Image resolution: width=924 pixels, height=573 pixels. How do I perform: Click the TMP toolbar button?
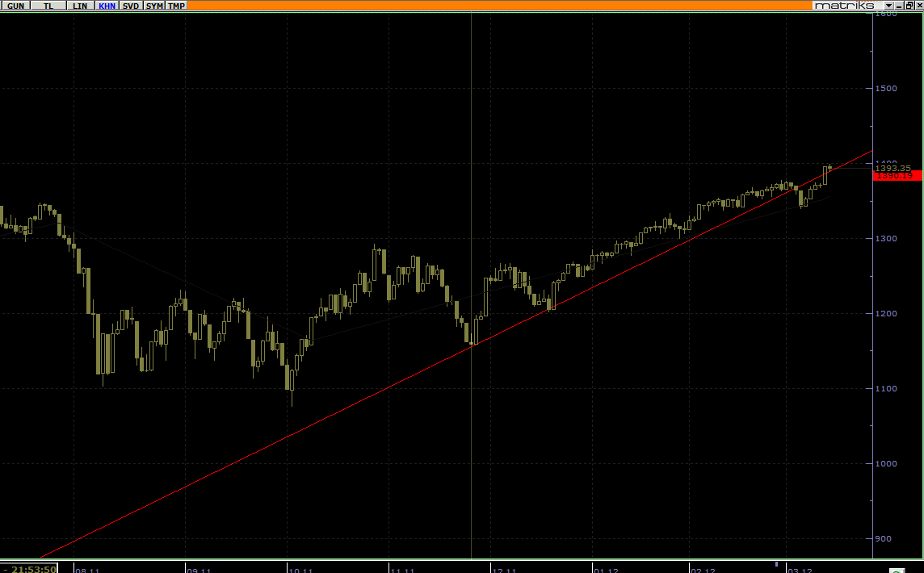tap(176, 6)
